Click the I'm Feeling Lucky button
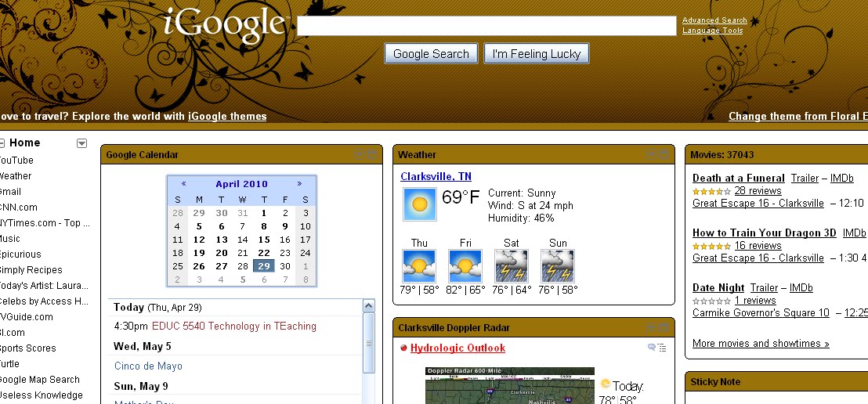 537,54
